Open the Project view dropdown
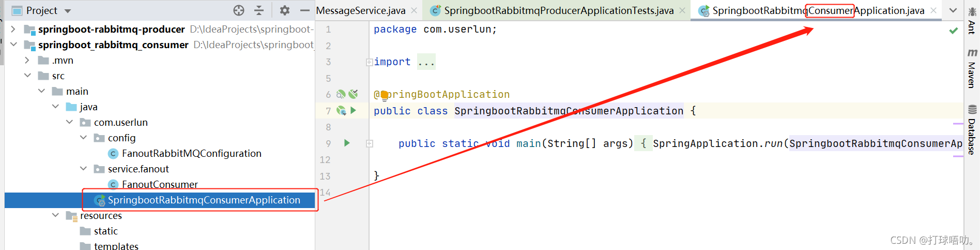980x250 pixels. [x=68, y=11]
